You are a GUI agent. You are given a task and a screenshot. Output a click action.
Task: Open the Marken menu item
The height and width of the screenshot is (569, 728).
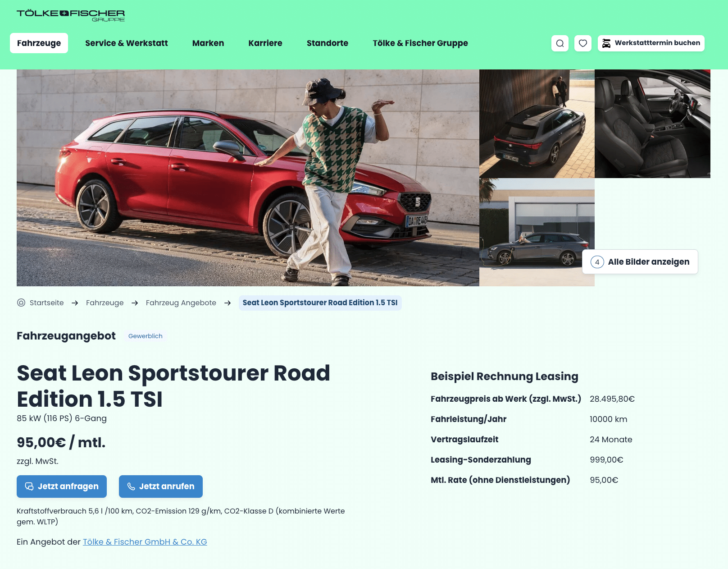(208, 43)
